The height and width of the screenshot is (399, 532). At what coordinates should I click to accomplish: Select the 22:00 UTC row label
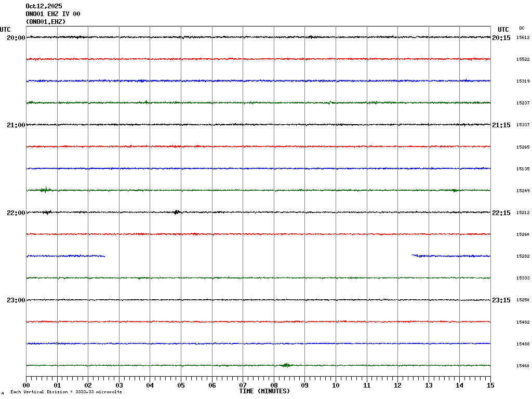[16, 213]
